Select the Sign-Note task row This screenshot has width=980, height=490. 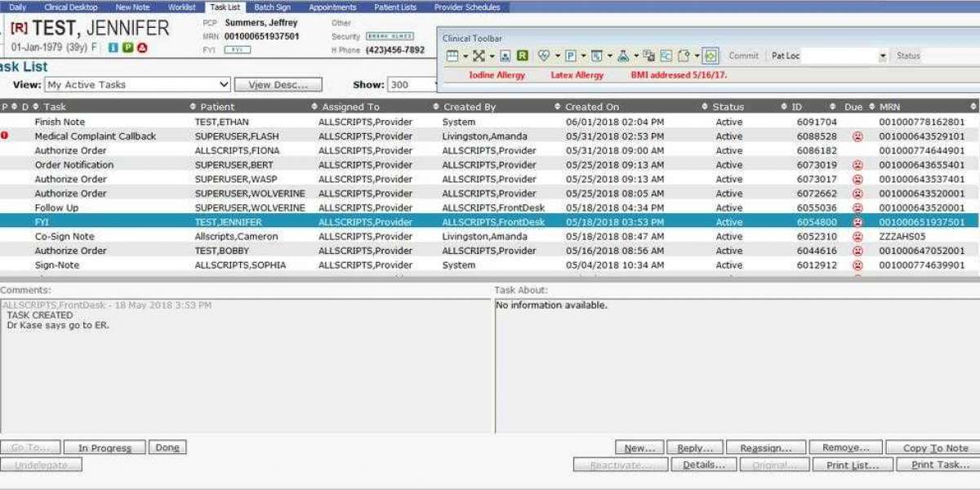click(488, 265)
